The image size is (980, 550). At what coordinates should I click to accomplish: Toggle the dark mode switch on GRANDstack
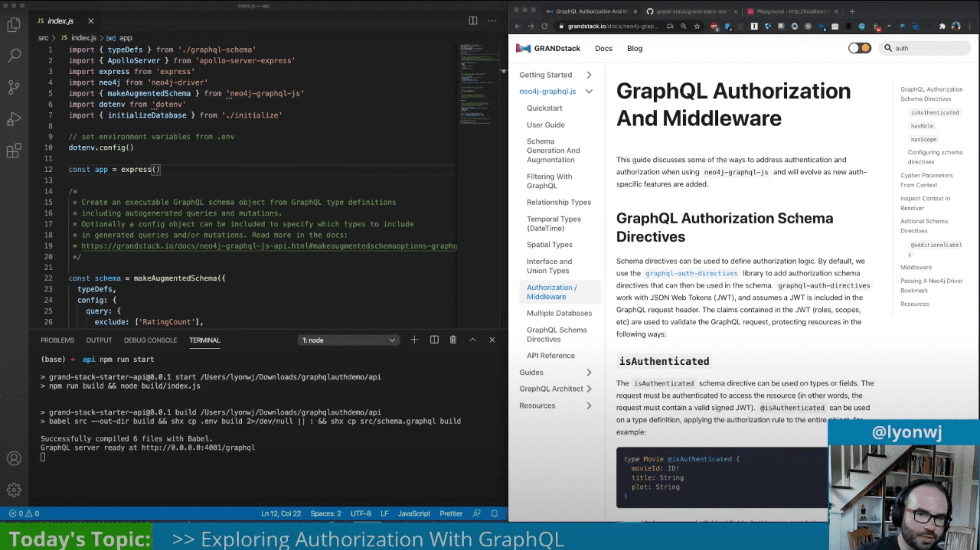tap(859, 48)
